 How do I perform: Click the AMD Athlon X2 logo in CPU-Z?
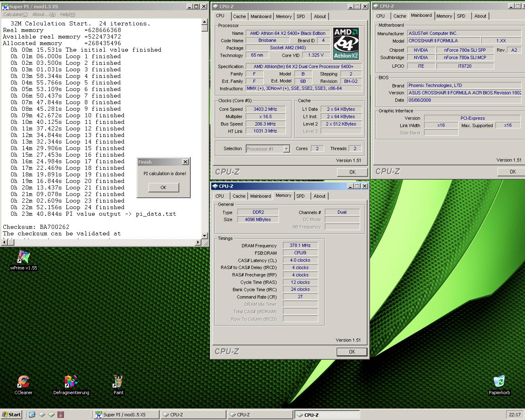pos(346,43)
